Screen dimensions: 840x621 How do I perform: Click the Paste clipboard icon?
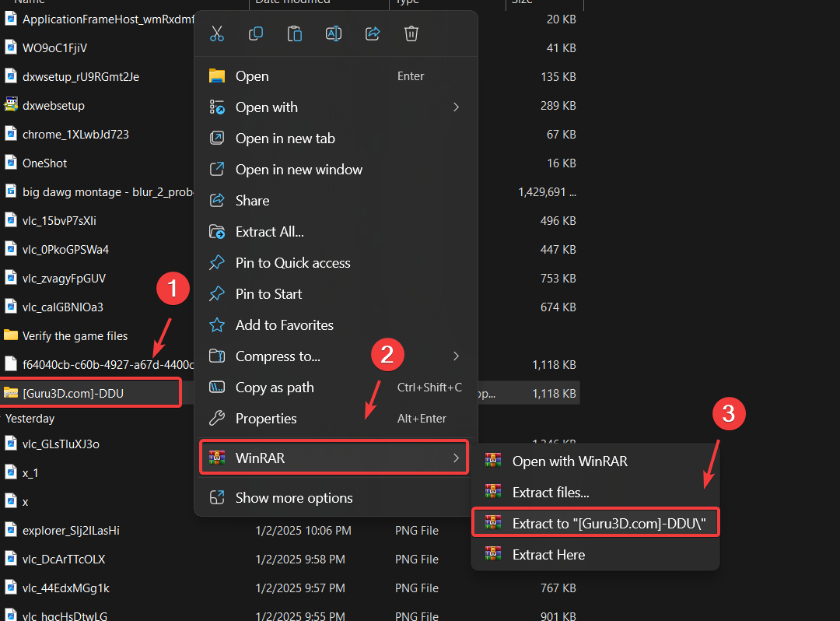(295, 33)
